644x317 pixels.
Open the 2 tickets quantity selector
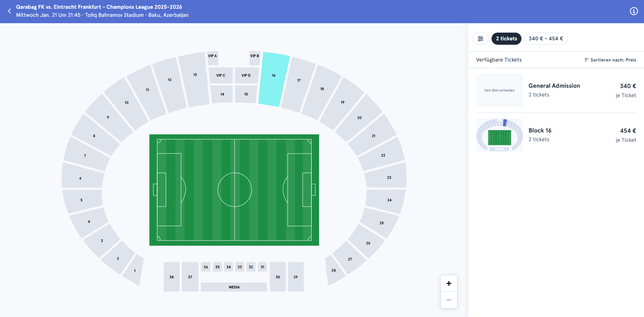[506, 39]
